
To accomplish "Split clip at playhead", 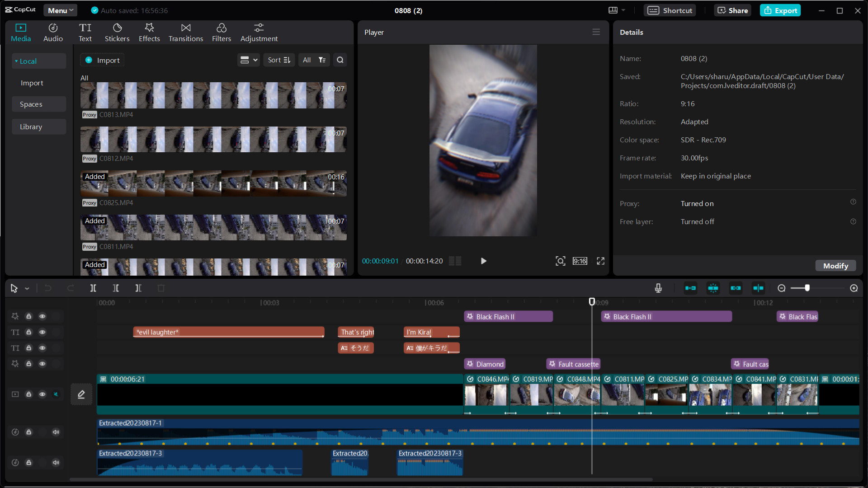I will [x=93, y=288].
